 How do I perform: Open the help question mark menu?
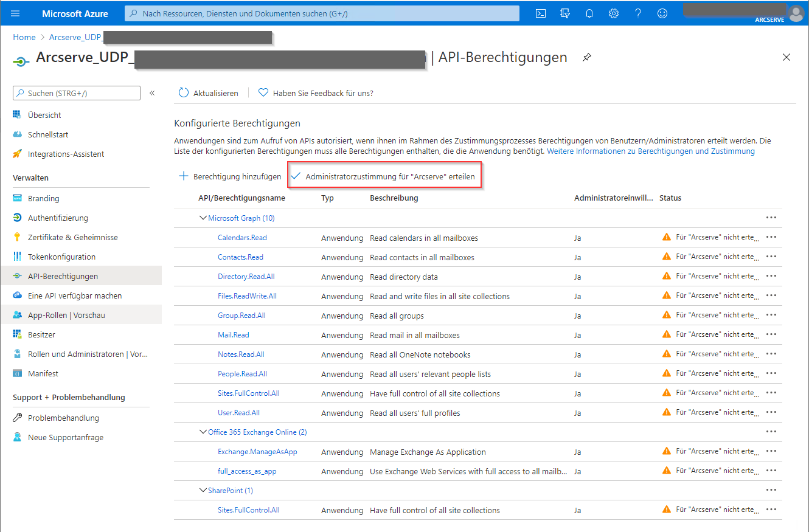[638, 13]
